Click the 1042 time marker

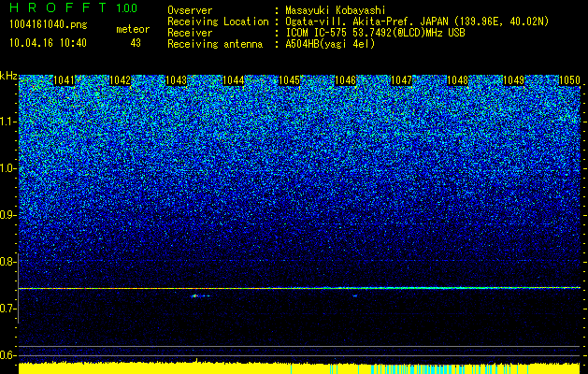point(121,80)
